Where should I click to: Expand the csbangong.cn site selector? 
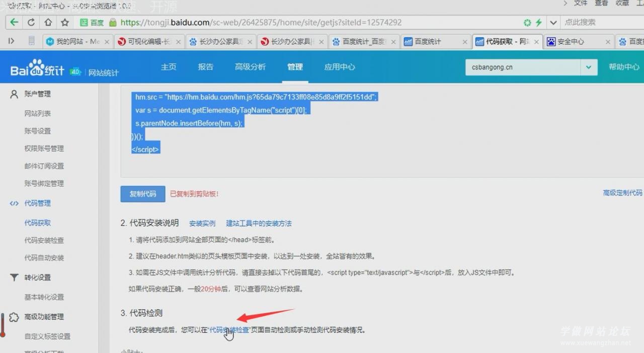click(589, 66)
